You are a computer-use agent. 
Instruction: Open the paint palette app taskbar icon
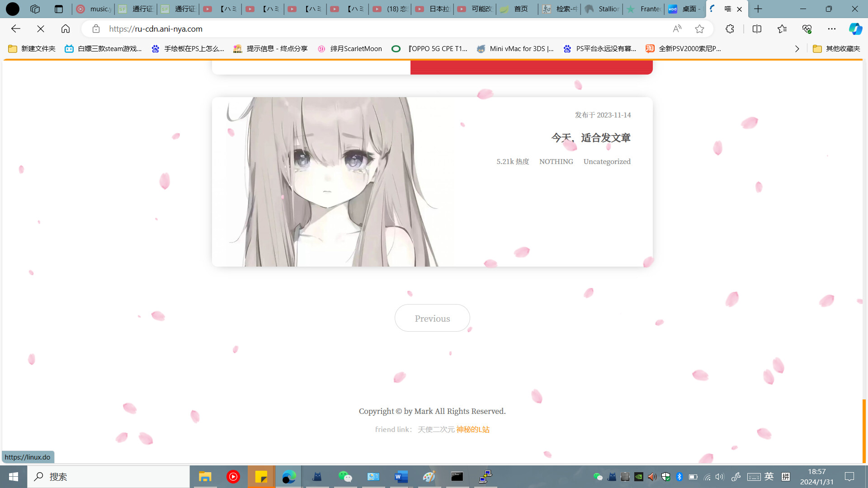point(429,477)
